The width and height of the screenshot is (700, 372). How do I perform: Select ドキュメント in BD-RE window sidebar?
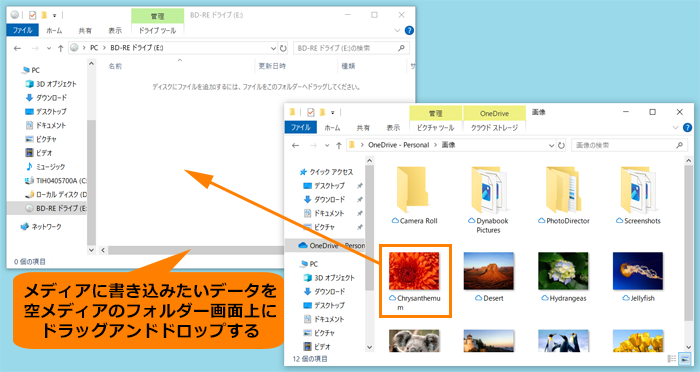46,125
